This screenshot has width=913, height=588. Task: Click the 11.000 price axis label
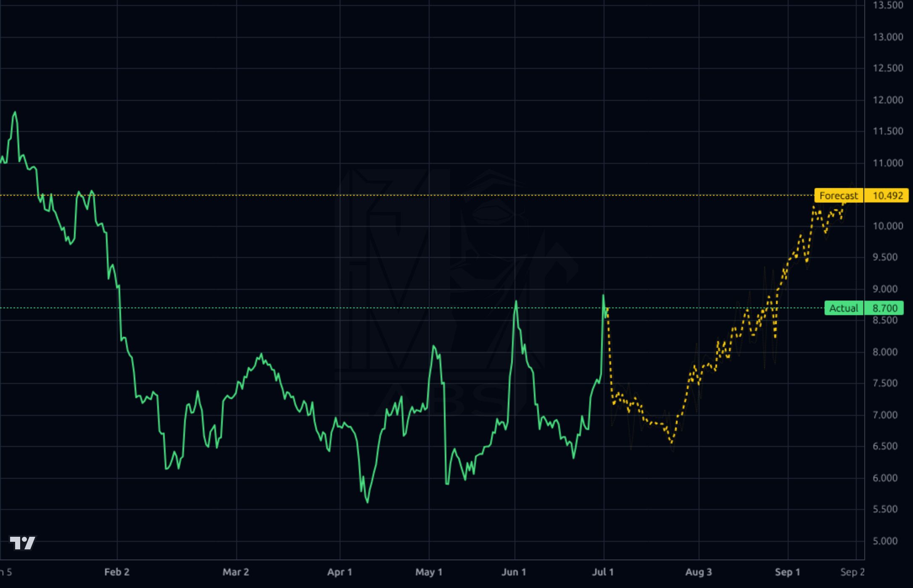888,163
